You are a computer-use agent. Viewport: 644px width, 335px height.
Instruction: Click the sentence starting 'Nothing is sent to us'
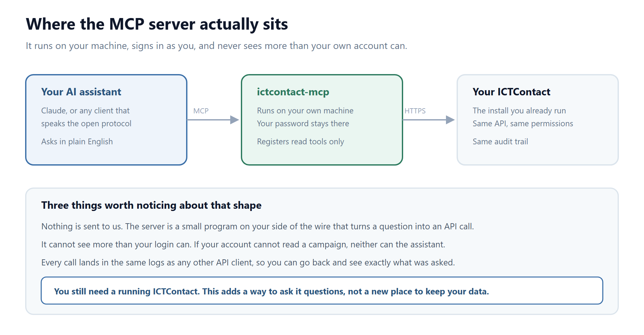(x=258, y=226)
